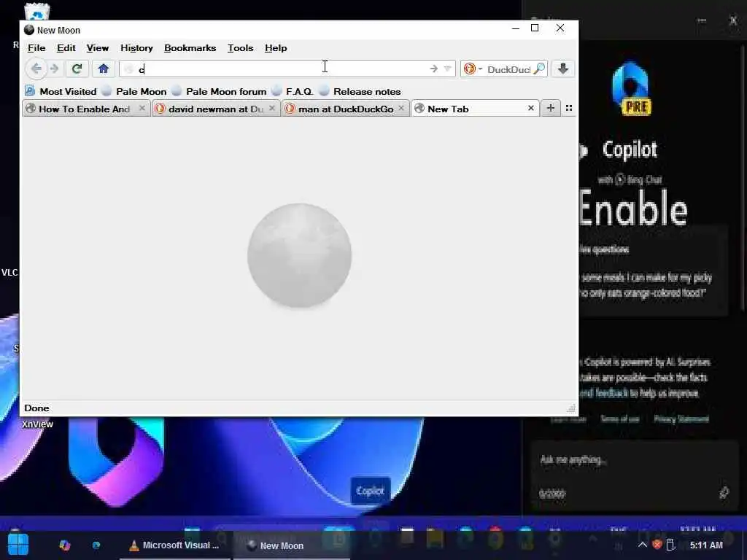Open the Downloads arrow button
The width and height of the screenshot is (747, 560).
tap(563, 69)
